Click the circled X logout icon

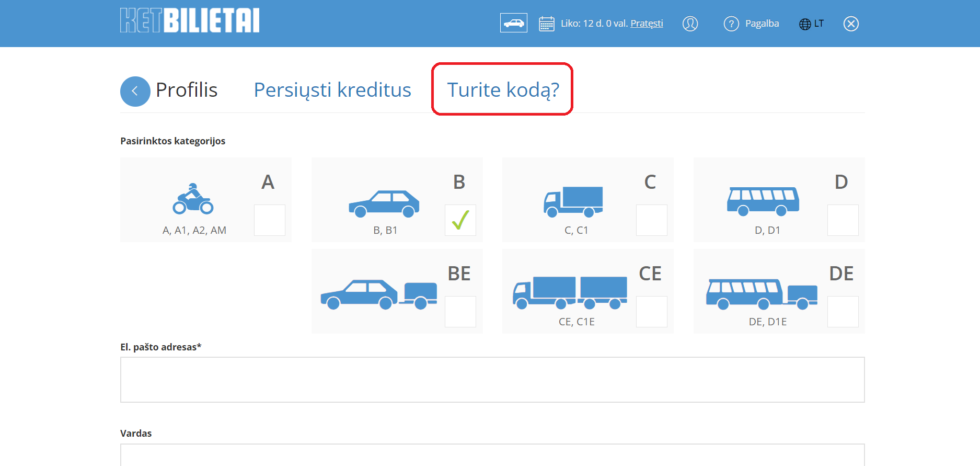click(x=850, y=24)
